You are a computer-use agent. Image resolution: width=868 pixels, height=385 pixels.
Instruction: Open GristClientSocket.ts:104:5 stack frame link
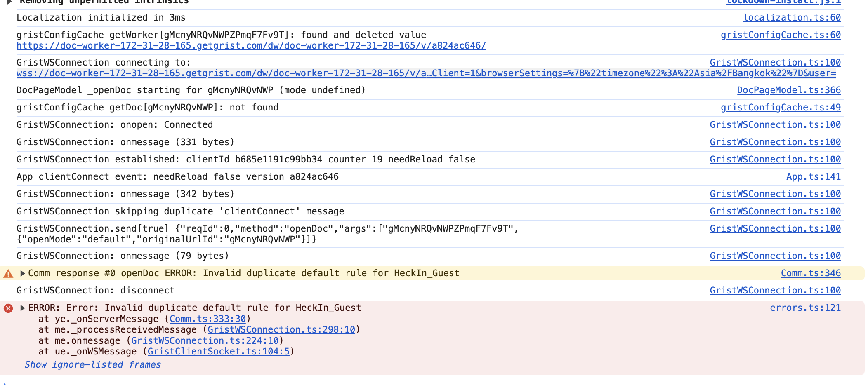(219, 352)
